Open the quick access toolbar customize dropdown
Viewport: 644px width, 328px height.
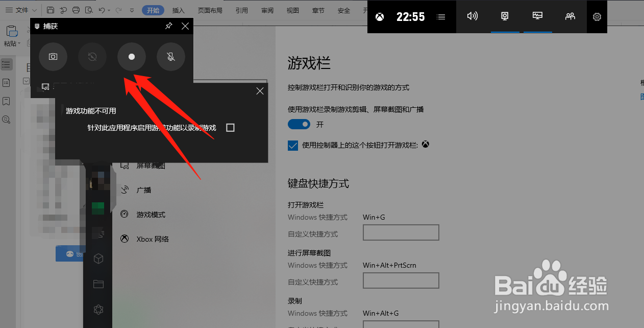click(x=132, y=10)
